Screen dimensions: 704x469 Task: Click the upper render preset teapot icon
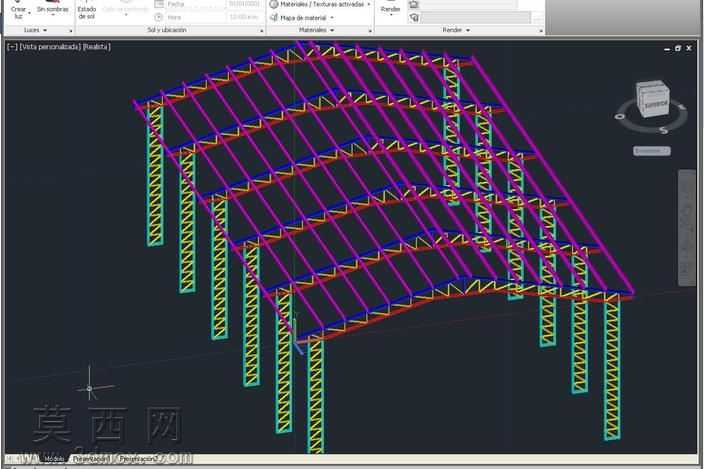click(x=414, y=4)
